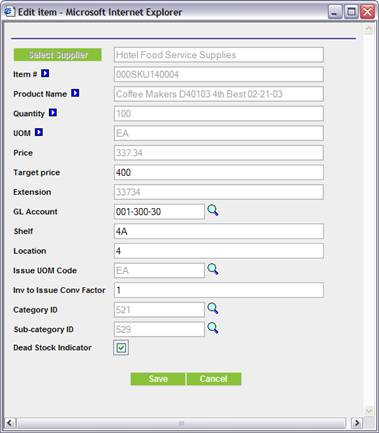Click the supplier field showing Hotel Food Service Supplies
The width and height of the screenshot is (379, 433).
coord(219,55)
